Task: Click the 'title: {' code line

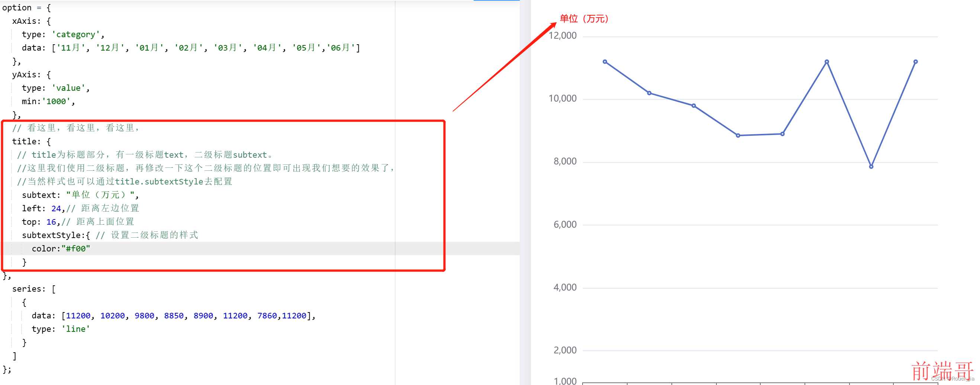Action: pyautogui.click(x=32, y=142)
